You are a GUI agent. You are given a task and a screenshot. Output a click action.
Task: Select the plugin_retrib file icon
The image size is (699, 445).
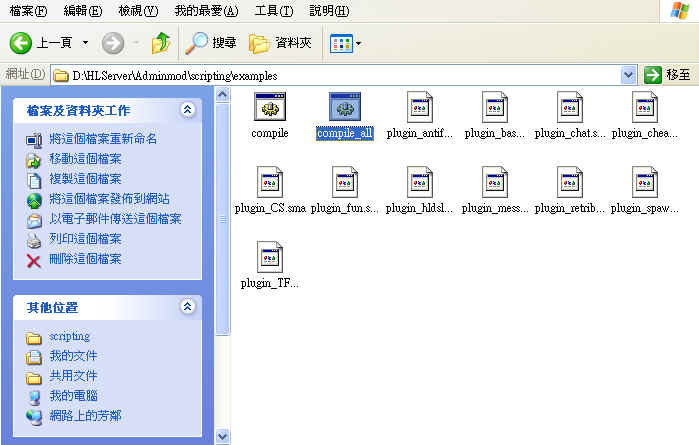point(570,183)
